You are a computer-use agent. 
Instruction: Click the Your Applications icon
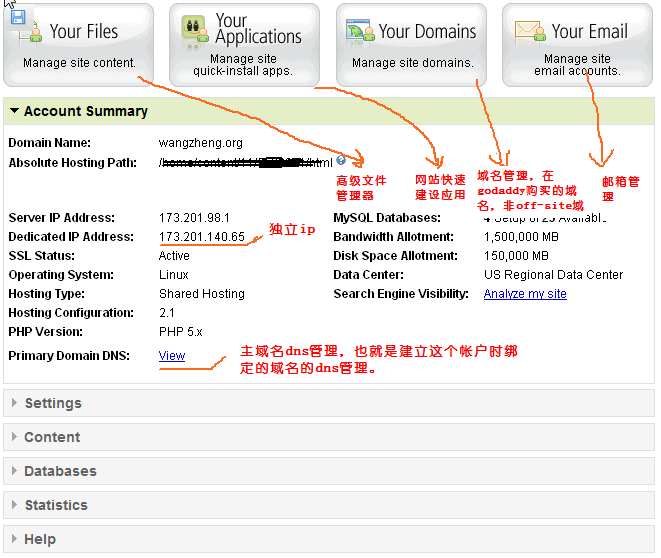195,31
